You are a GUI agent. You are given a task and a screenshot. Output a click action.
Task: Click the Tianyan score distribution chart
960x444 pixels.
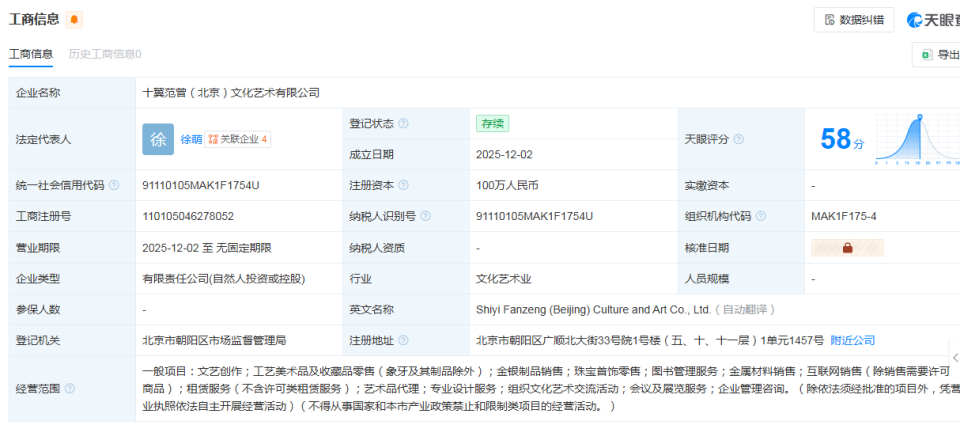(x=917, y=140)
